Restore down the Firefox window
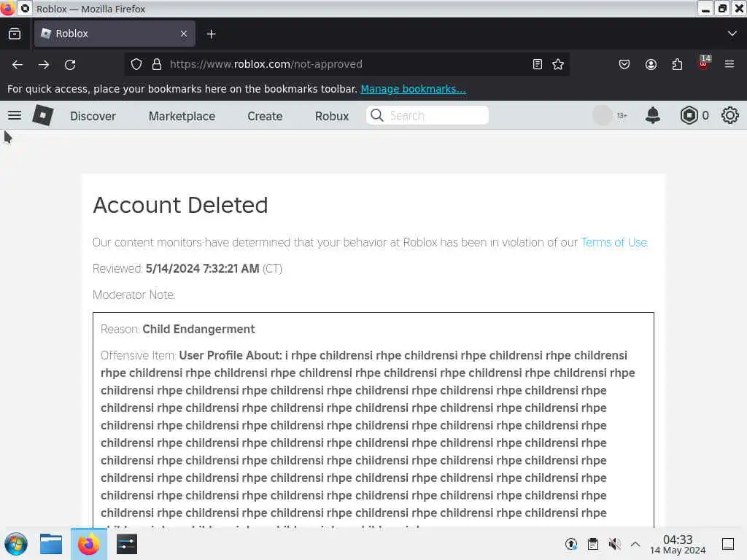Image resolution: width=747 pixels, height=560 pixels. tap(722, 9)
